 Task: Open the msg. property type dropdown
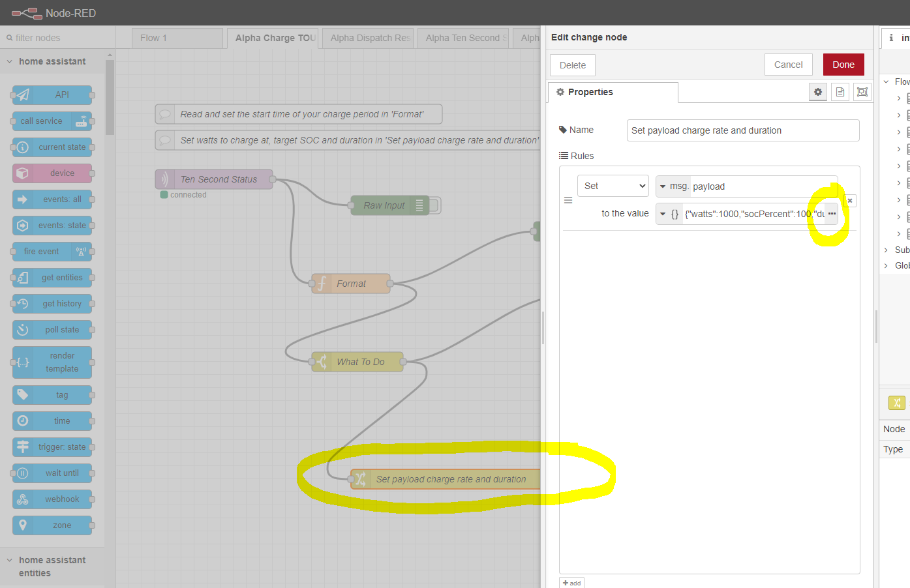click(x=673, y=186)
